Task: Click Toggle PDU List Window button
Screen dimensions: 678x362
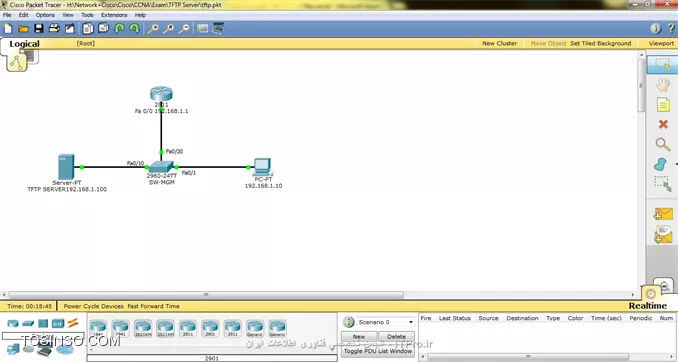Action: click(378, 351)
